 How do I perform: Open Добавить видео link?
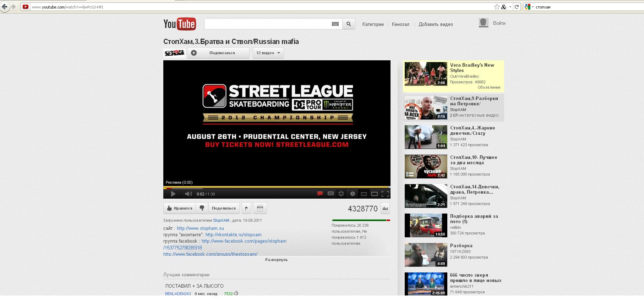pyautogui.click(x=436, y=24)
